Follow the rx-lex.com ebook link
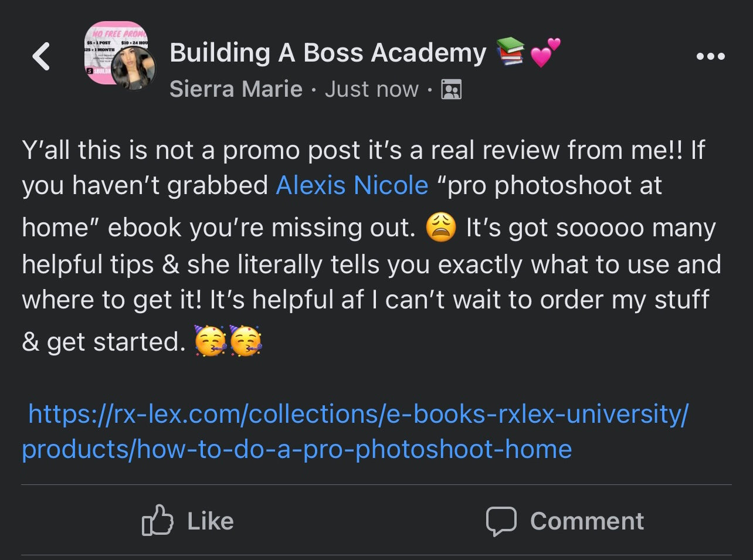Viewport: 753px width, 560px height. 355,432
